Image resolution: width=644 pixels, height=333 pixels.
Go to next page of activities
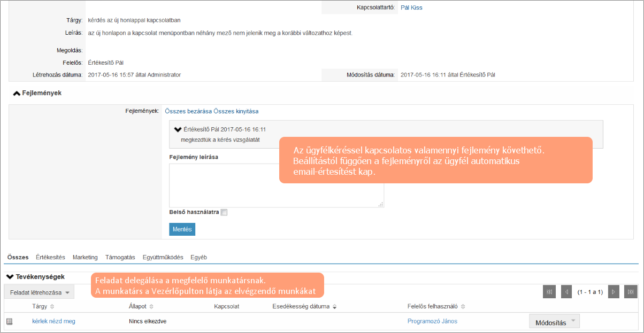coord(614,292)
